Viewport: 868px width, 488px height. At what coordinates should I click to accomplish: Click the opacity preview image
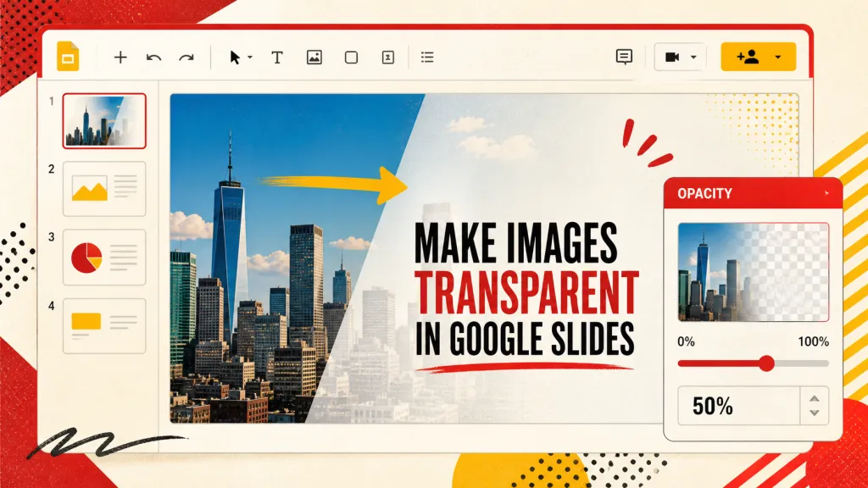[x=754, y=272]
